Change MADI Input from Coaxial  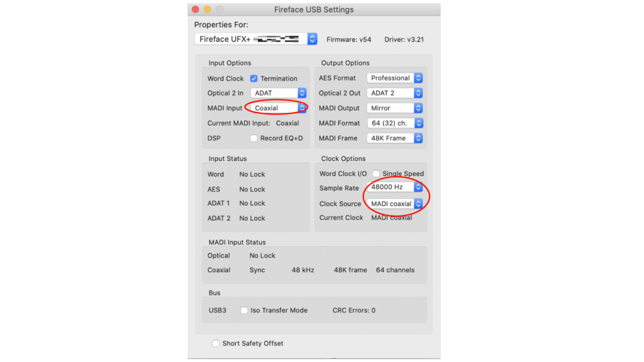(280, 108)
